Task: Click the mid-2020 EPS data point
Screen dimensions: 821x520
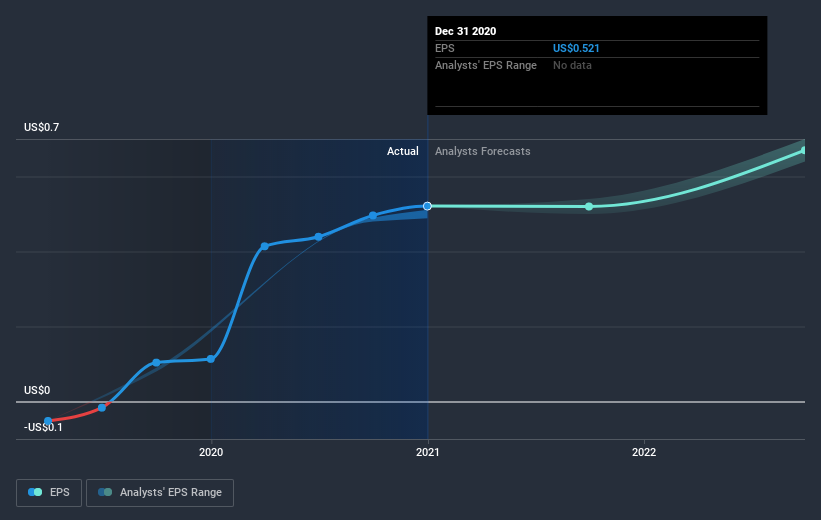Action: 318,237
